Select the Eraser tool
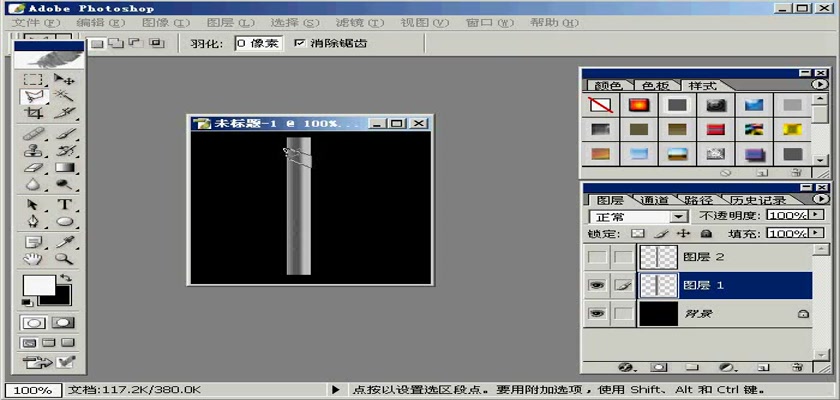This screenshot has width=840, height=400. (x=33, y=168)
